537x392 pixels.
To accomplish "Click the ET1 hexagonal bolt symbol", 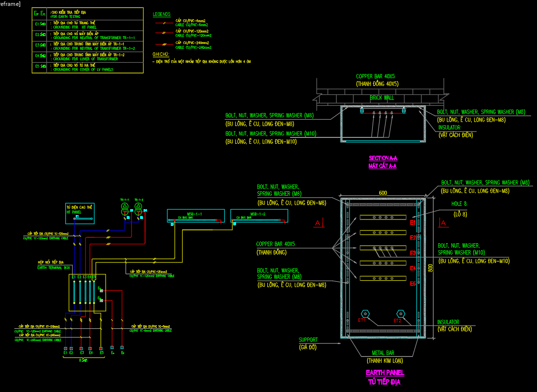I will pyautogui.click(x=365, y=313).
